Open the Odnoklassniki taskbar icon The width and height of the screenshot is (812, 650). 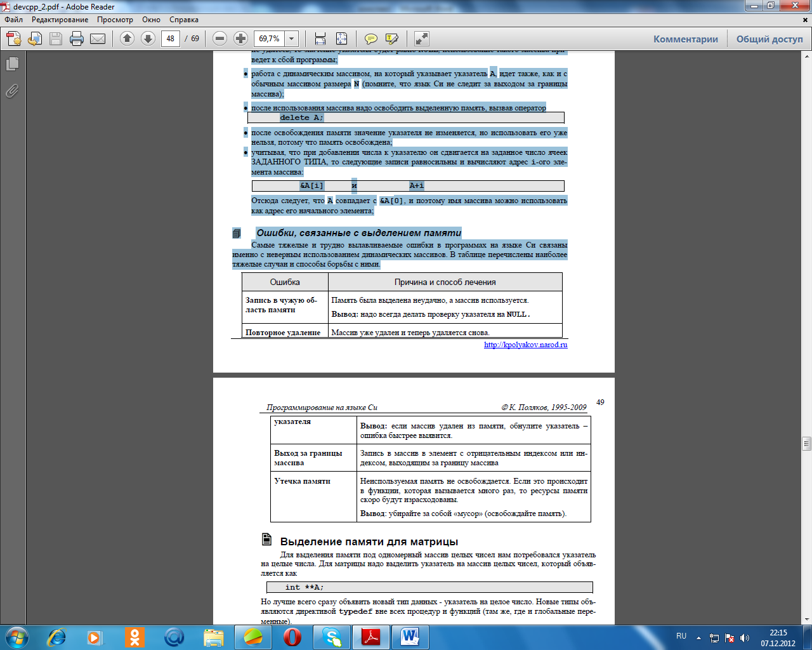[x=134, y=637]
